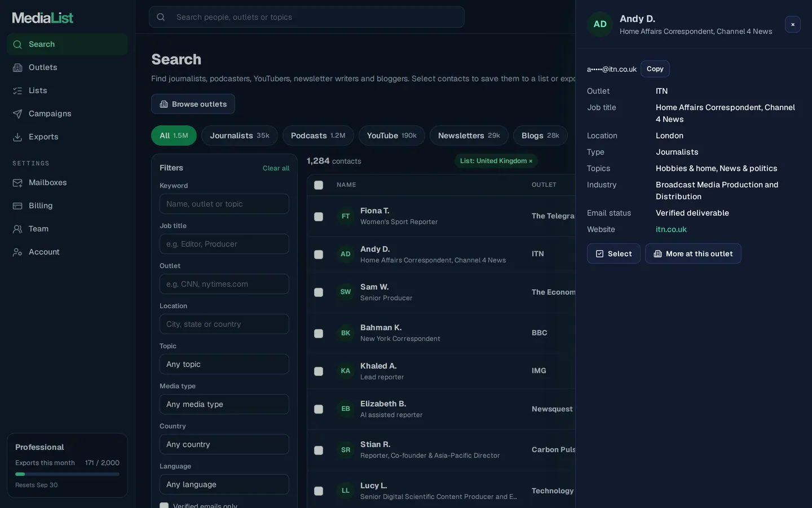
Task: Copy Andy D.'s email address
Action: [655, 69]
